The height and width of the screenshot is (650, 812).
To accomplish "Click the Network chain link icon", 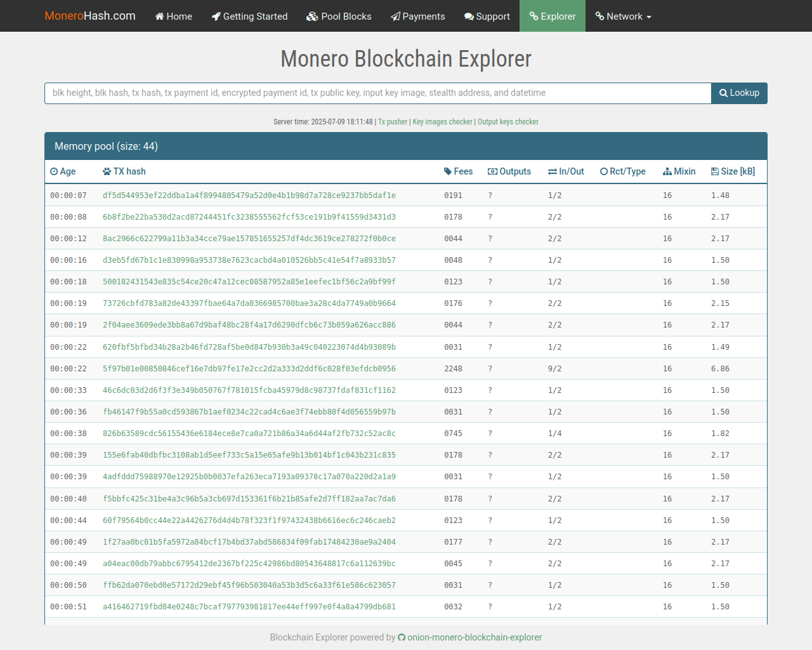I will pos(599,17).
